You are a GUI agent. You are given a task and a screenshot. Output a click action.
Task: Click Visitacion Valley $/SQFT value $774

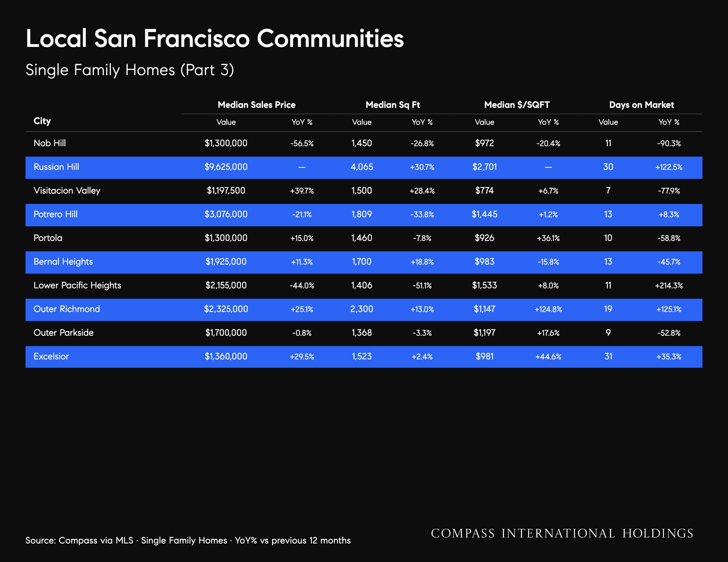(485, 191)
